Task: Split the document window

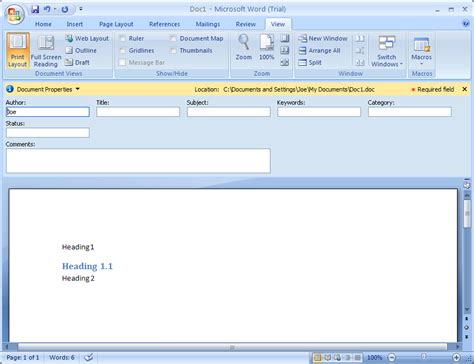Action: [310, 62]
